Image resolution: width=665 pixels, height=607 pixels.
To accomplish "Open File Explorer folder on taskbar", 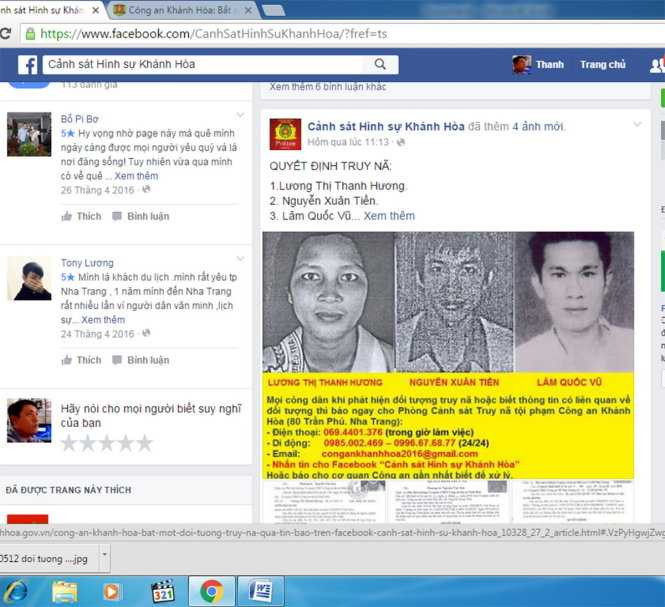I will [65, 591].
